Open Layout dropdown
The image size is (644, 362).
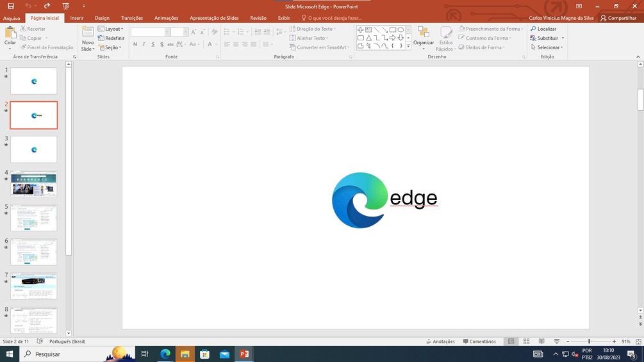coord(111,29)
